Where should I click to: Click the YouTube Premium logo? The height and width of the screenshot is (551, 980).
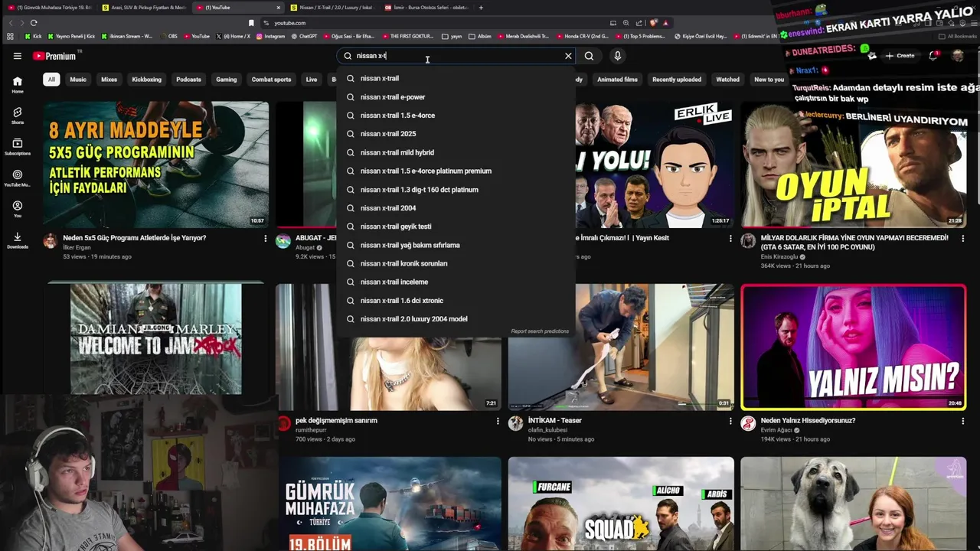54,56
